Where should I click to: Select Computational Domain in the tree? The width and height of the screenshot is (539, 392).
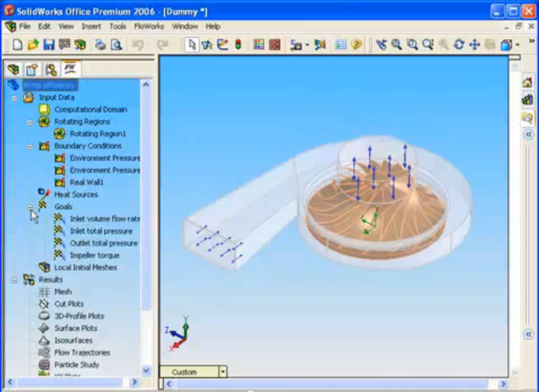(90, 110)
